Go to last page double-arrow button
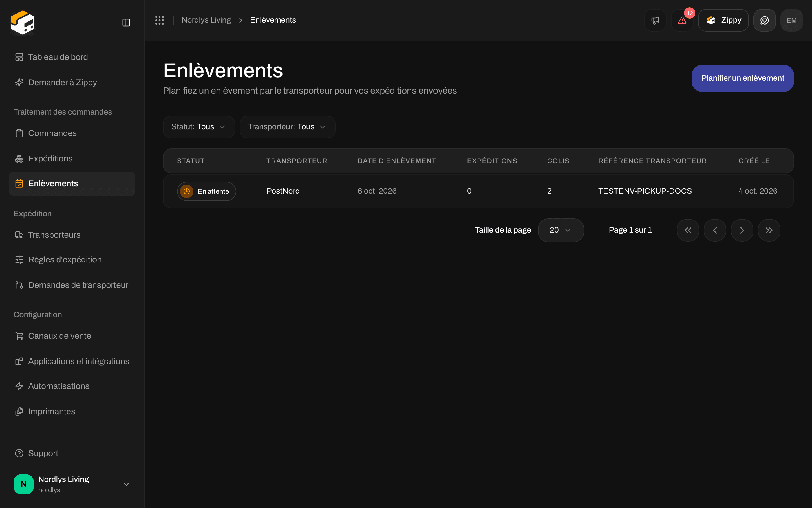Viewport: 812px width, 508px height. 769,230
